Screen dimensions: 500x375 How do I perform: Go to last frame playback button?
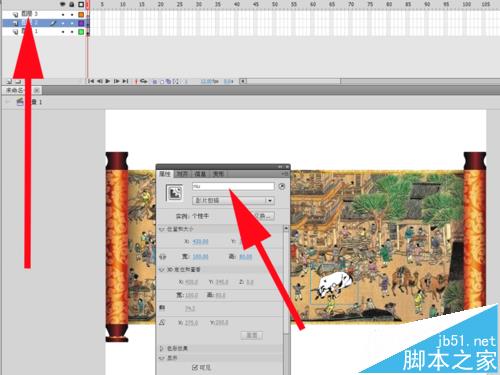[x=125, y=81]
